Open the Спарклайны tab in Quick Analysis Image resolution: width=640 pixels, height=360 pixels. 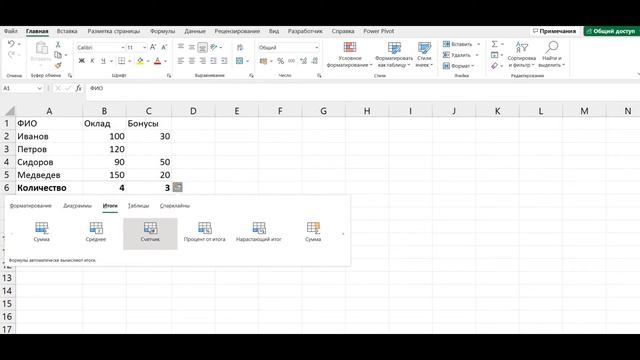(175, 206)
